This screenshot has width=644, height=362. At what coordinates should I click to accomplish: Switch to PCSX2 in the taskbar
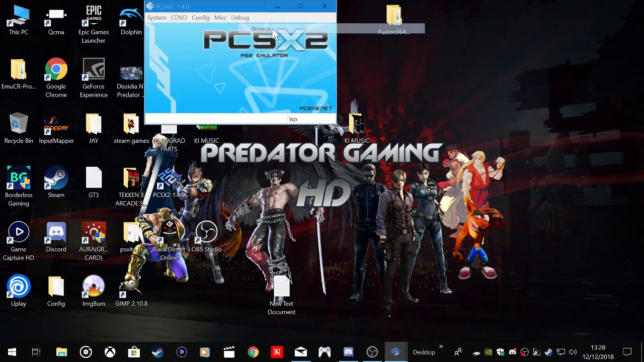coord(396,352)
